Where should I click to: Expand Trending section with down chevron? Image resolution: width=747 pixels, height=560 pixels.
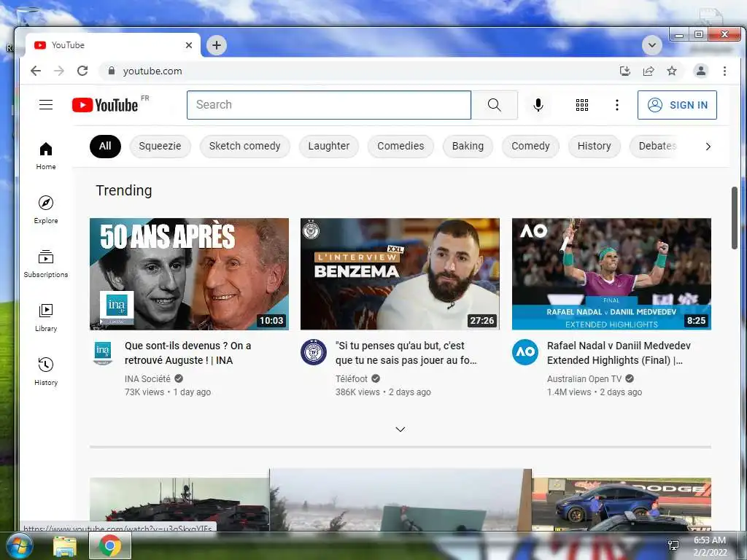coord(400,429)
